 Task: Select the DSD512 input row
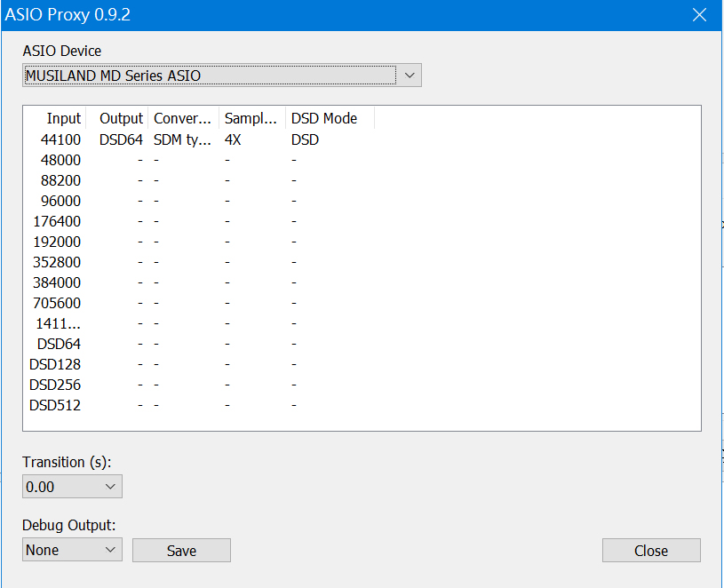pyautogui.click(x=55, y=405)
